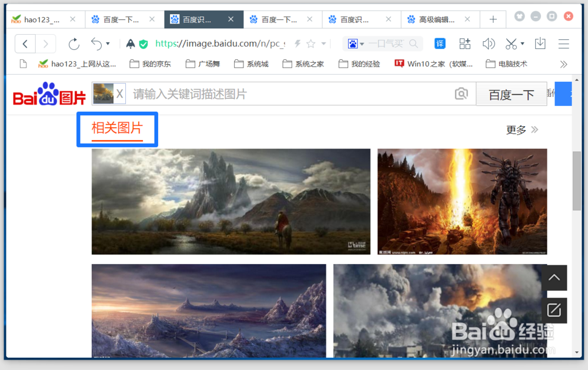Open the 我的京东 bookmark folder
This screenshot has height=370, width=588.
[150, 64]
